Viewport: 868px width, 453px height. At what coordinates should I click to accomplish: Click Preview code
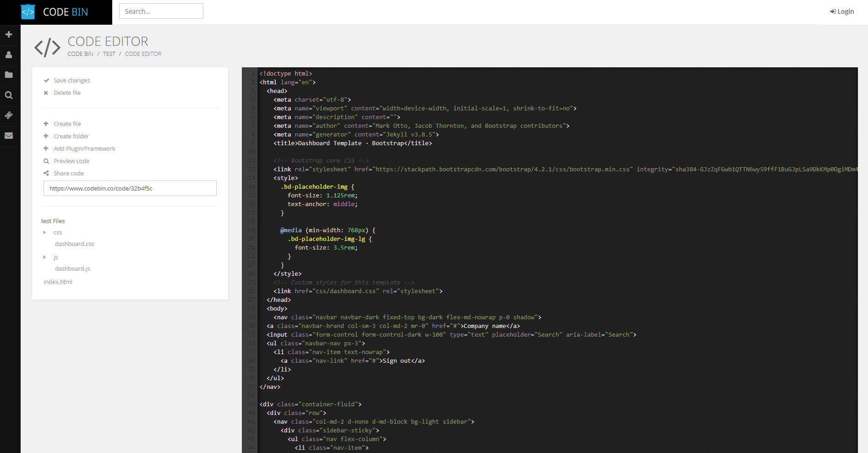pyautogui.click(x=71, y=161)
